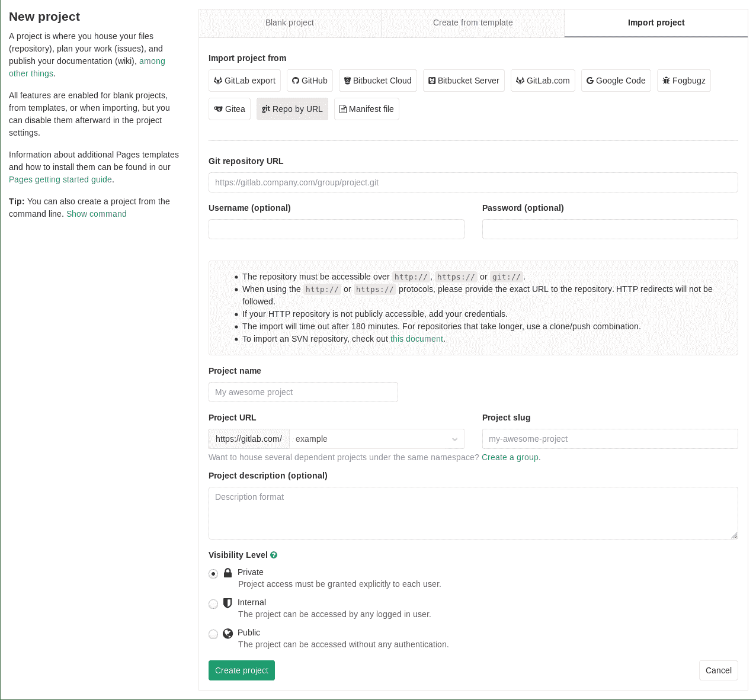Open the Create from template tab
756x700 pixels.
point(472,23)
